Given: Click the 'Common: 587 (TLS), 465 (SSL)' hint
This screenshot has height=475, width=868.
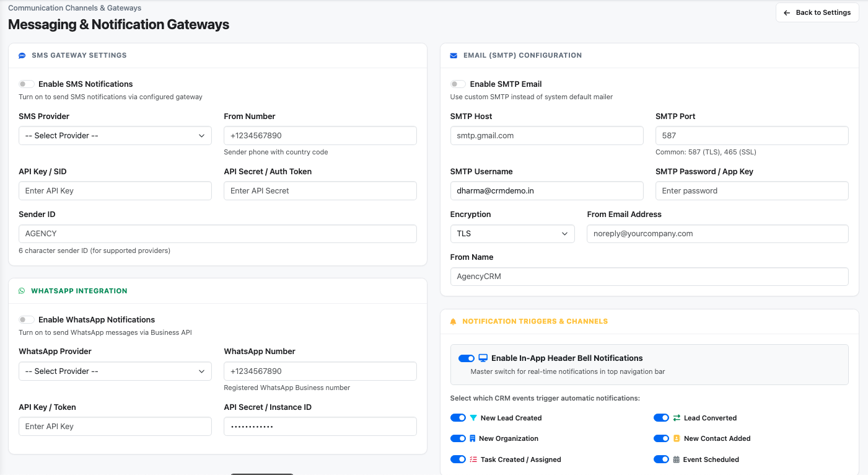Looking at the screenshot, I should pyautogui.click(x=706, y=152).
